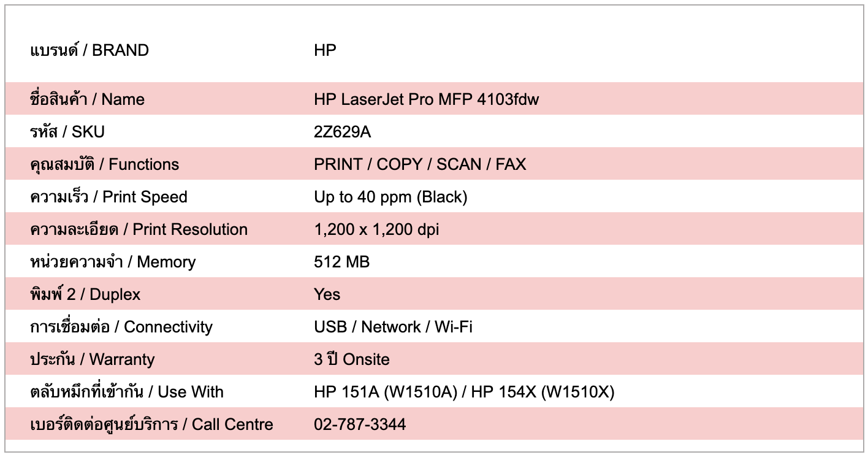
Task: Click the Functions row label
Action: (x=104, y=164)
